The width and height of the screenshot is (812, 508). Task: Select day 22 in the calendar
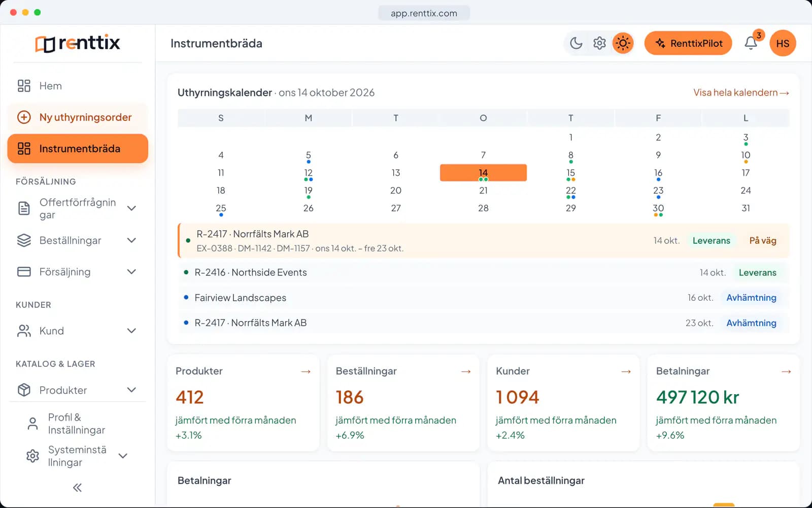click(x=570, y=190)
